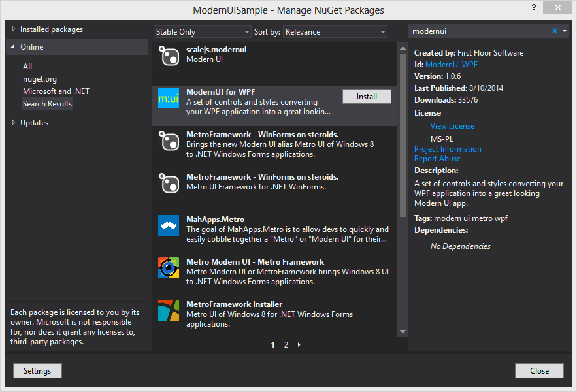The width and height of the screenshot is (577, 392).
Task: Select the ModernUI for WPF title
Action: (x=220, y=92)
